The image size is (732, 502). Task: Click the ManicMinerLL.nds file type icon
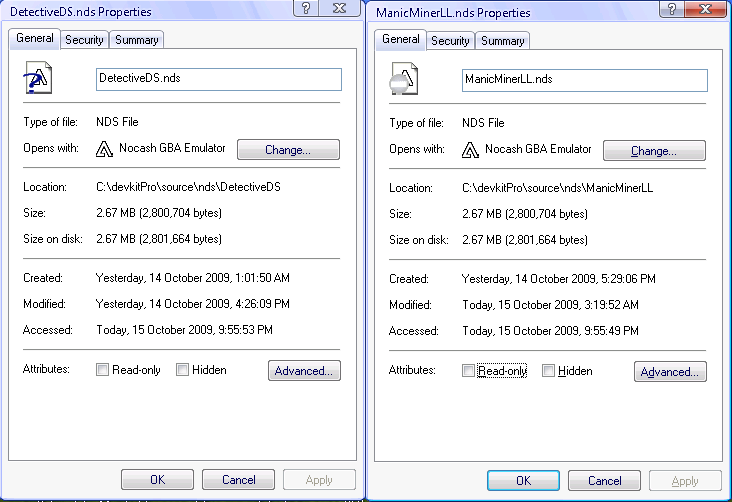click(403, 80)
